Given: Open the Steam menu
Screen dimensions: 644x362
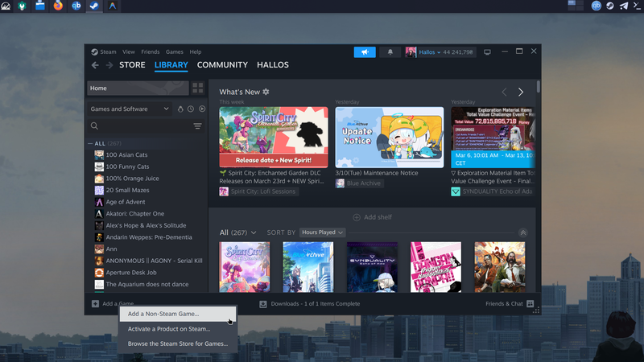Looking at the screenshot, I should click(108, 51).
